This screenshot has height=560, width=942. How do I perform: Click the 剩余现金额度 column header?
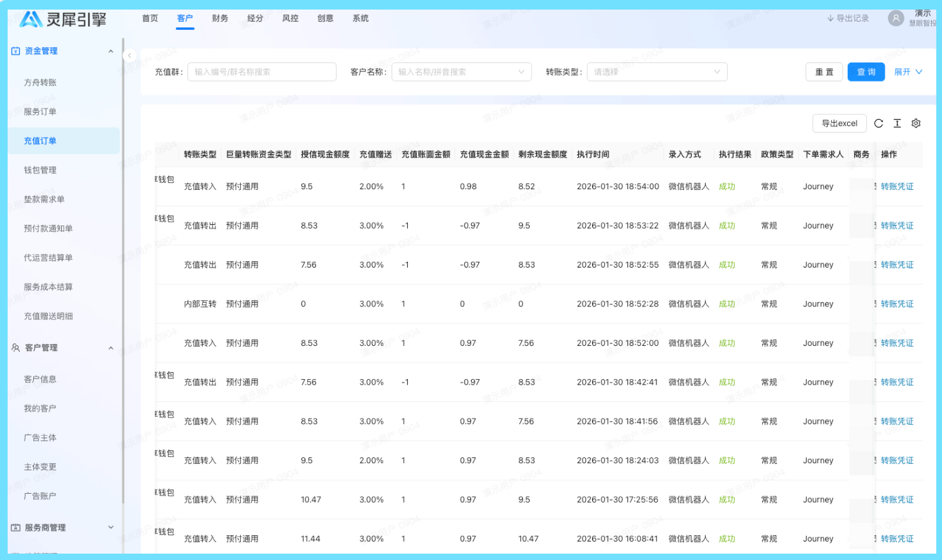[542, 154]
